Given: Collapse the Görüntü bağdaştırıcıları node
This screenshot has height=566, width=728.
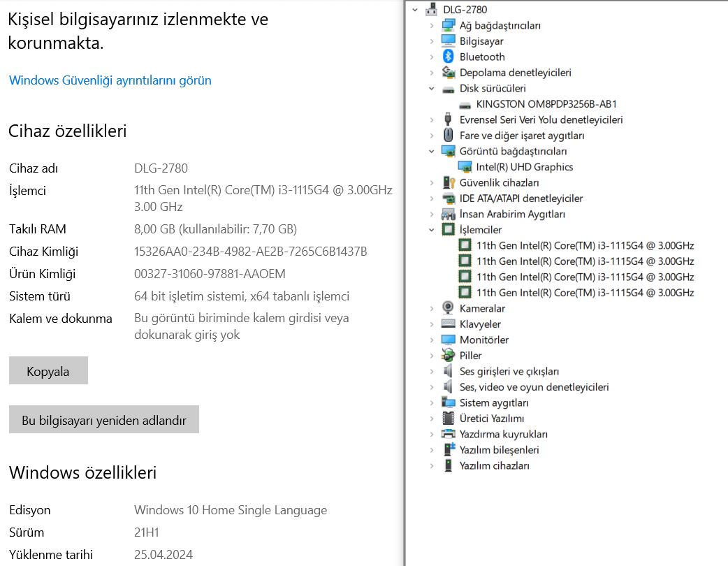Looking at the screenshot, I should pyautogui.click(x=431, y=152).
